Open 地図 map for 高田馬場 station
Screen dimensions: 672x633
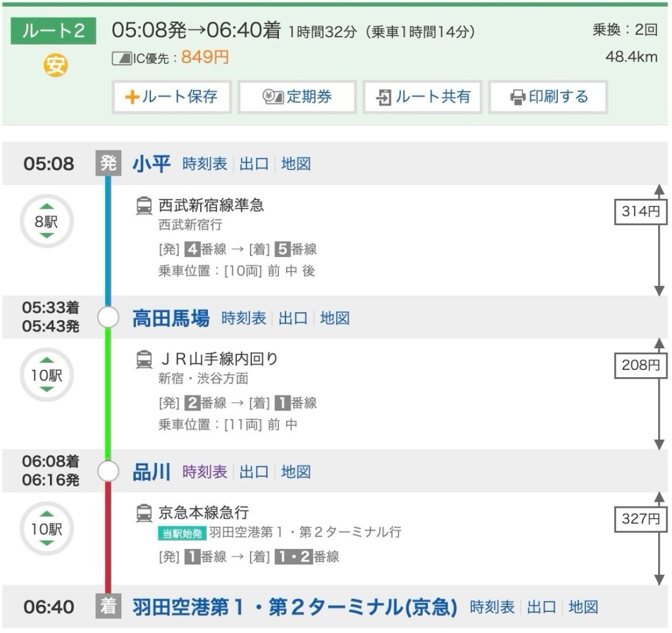(335, 319)
